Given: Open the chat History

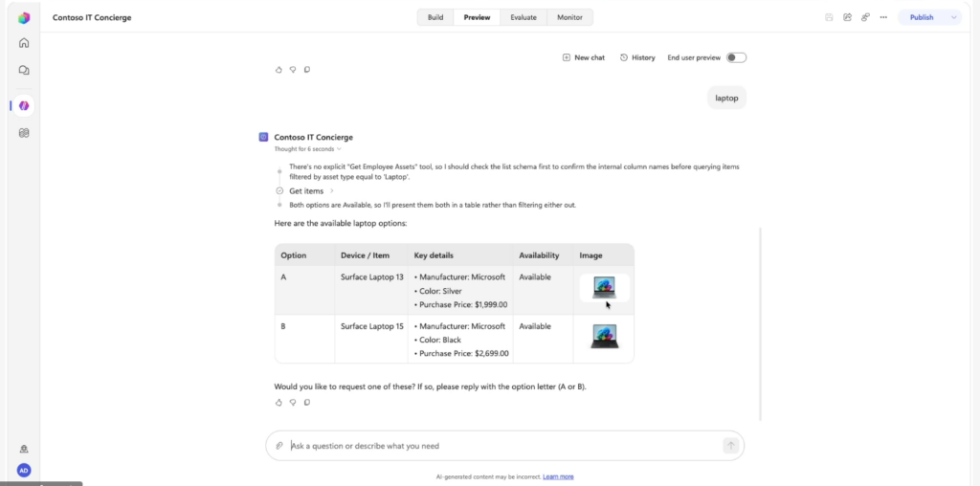Looking at the screenshot, I should (x=637, y=57).
